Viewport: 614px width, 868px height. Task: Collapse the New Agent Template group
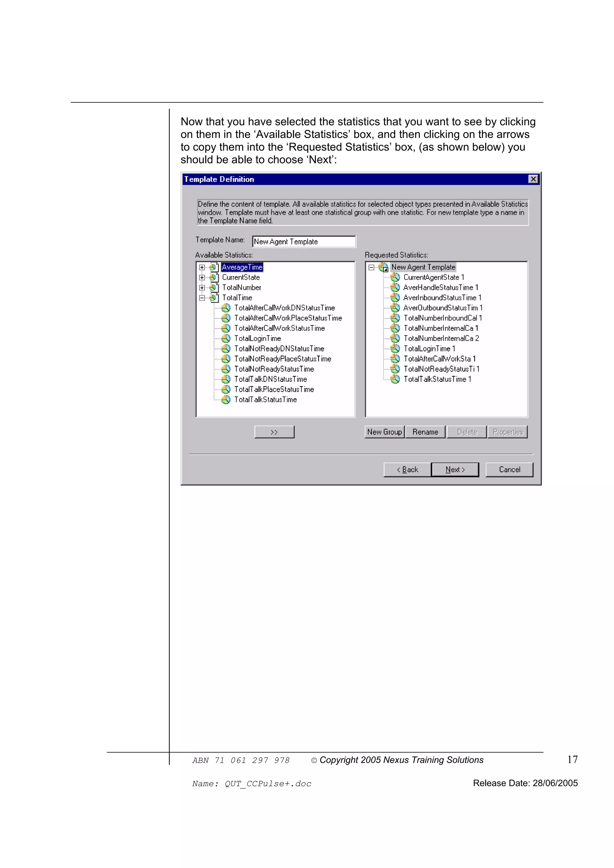pos(371,267)
